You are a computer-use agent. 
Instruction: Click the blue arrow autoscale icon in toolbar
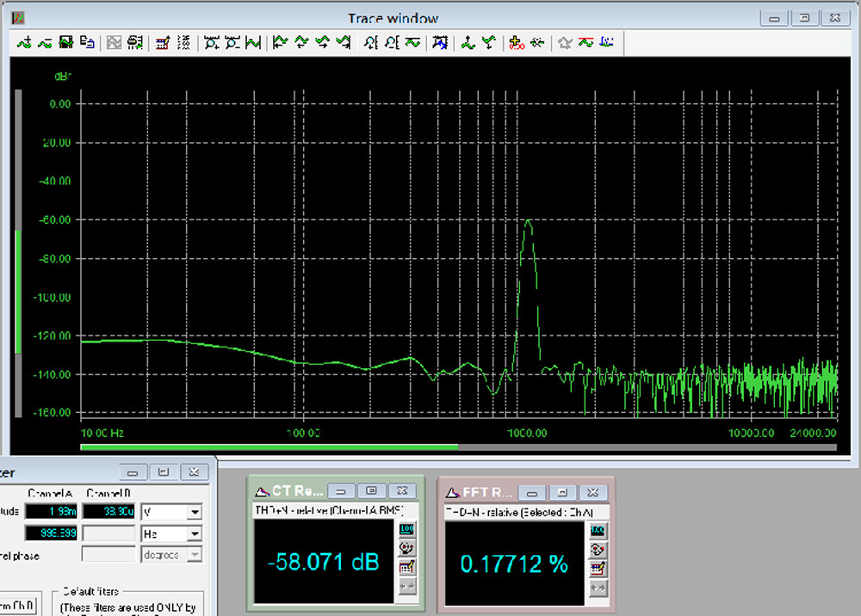440,42
